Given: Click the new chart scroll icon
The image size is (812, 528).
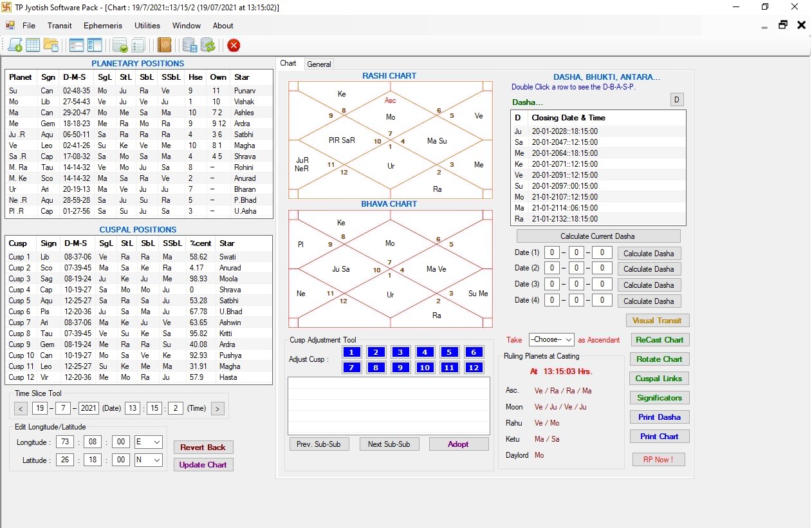Looking at the screenshot, I should 15,45.
